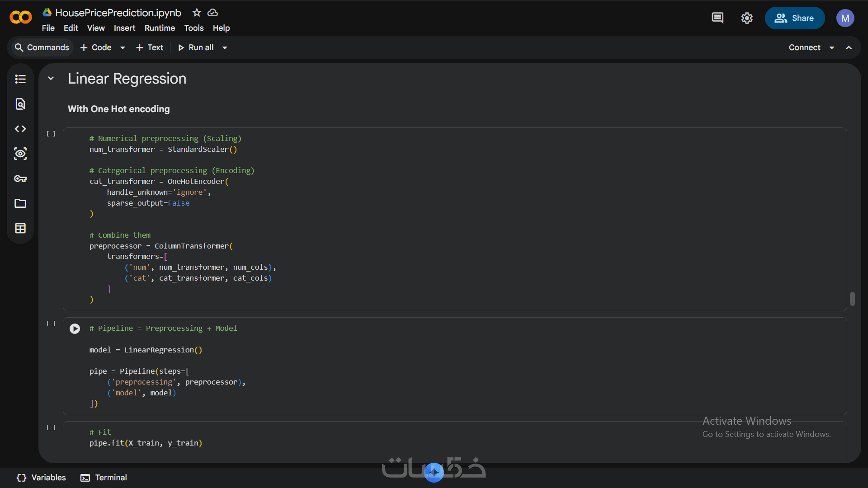Open the data table explorer icon
The image size is (868, 488).
click(20, 228)
